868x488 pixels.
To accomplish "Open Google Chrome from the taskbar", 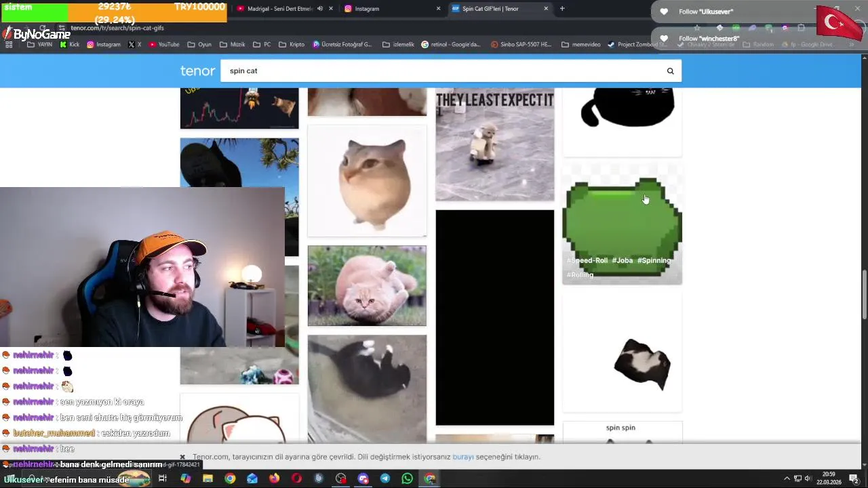I will 230,479.
